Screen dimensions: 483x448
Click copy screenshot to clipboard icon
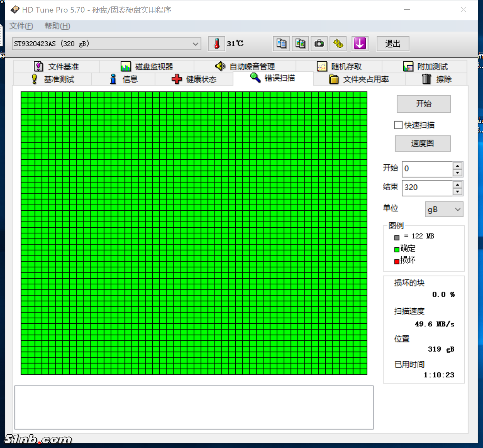[x=300, y=44]
